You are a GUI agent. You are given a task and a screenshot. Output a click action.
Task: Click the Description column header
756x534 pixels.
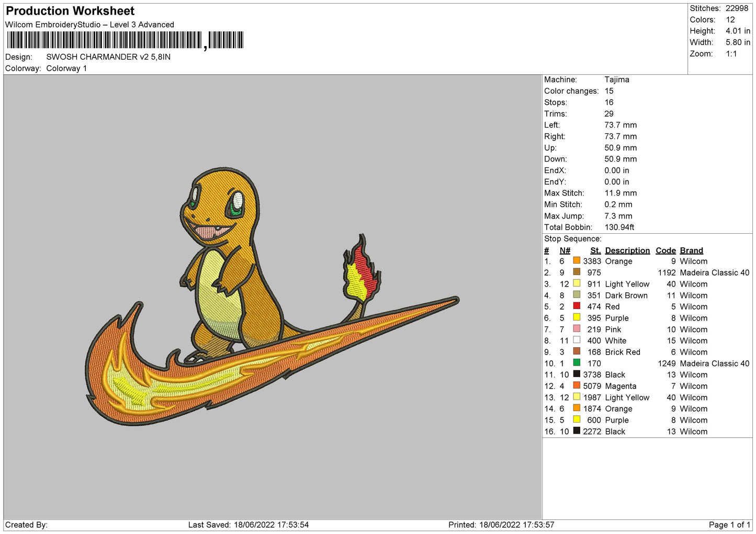[x=627, y=251]
